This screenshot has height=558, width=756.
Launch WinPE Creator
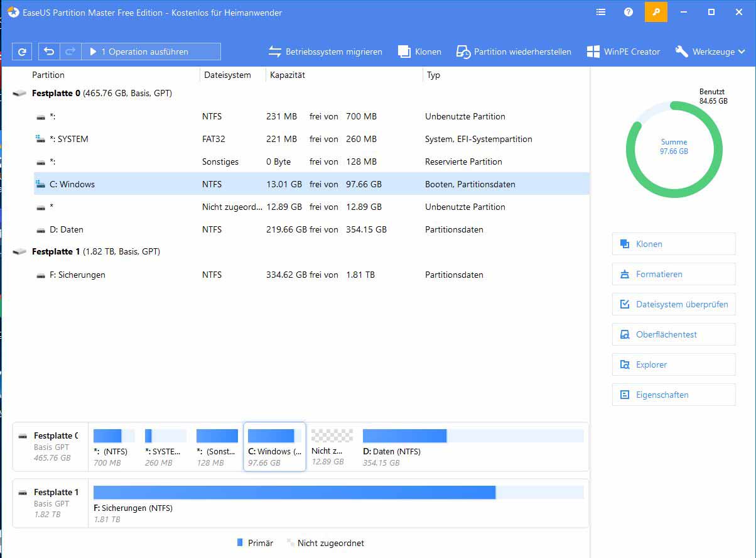point(623,52)
